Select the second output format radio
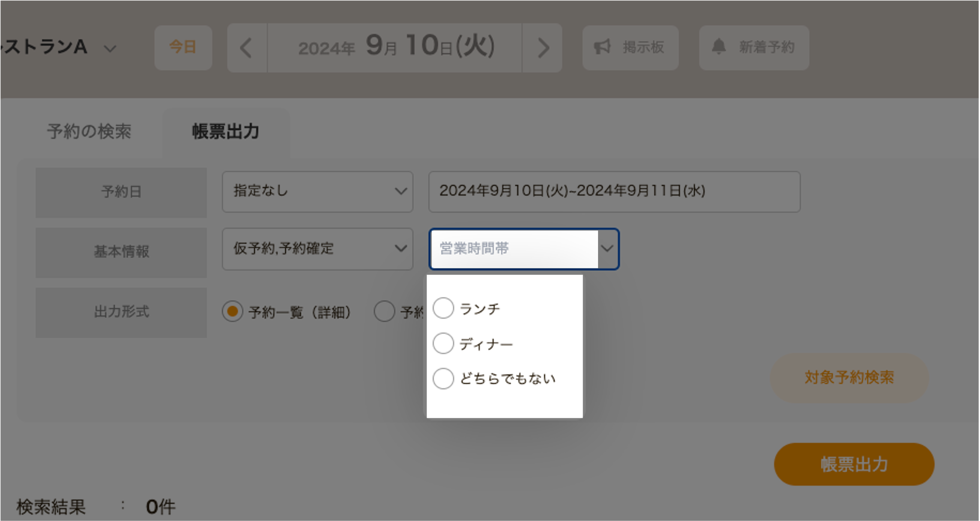The width and height of the screenshot is (980, 521). (x=384, y=312)
